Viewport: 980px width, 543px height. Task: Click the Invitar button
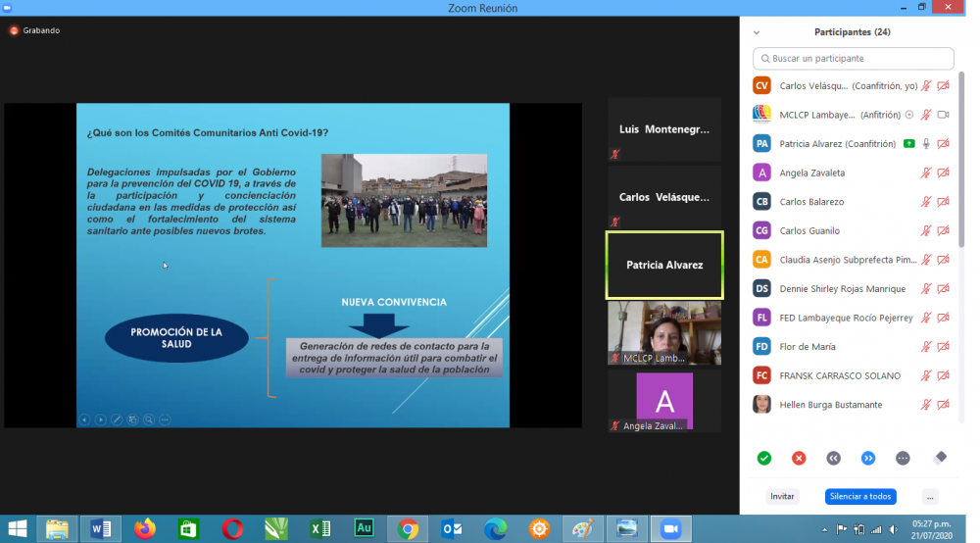click(x=782, y=497)
